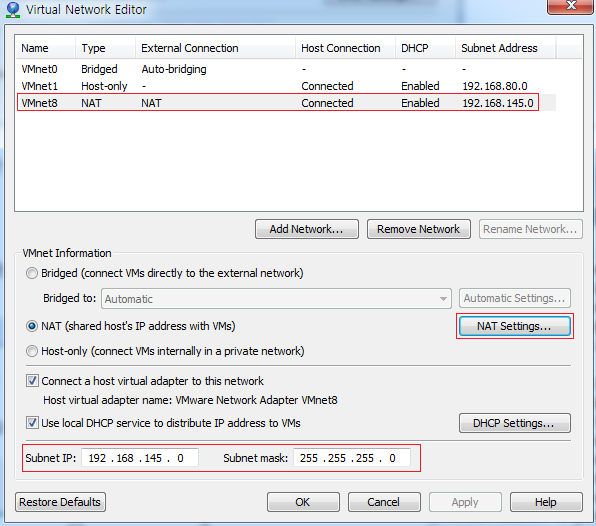This screenshot has width=596, height=526.
Task: Select the VMnet1 row
Action: coord(286,86)
